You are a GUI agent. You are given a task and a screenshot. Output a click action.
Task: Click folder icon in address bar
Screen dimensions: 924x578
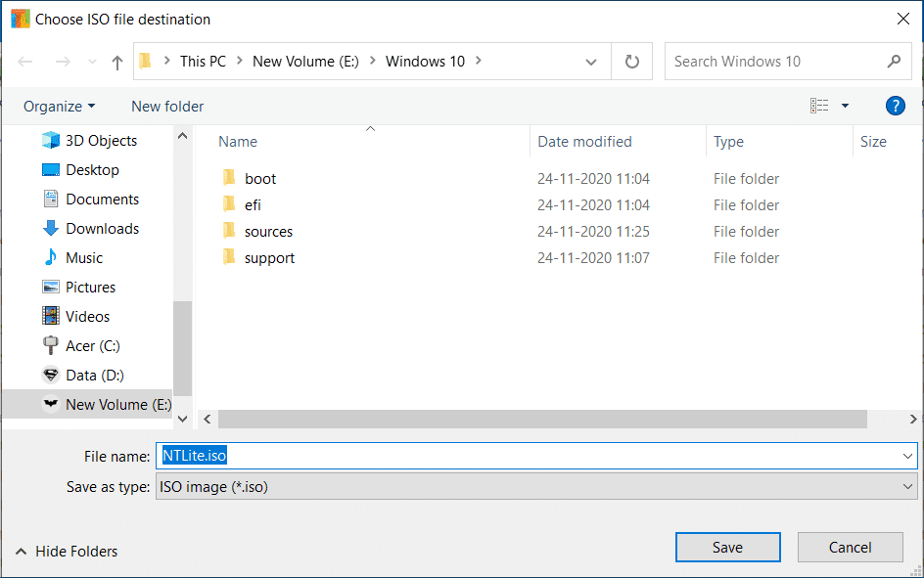point(146,61)
